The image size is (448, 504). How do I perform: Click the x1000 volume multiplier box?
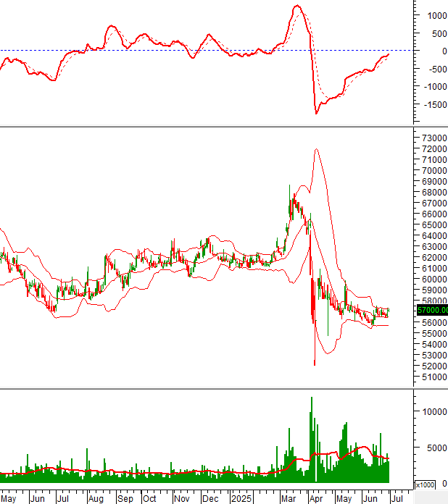(x=425, y=484)
